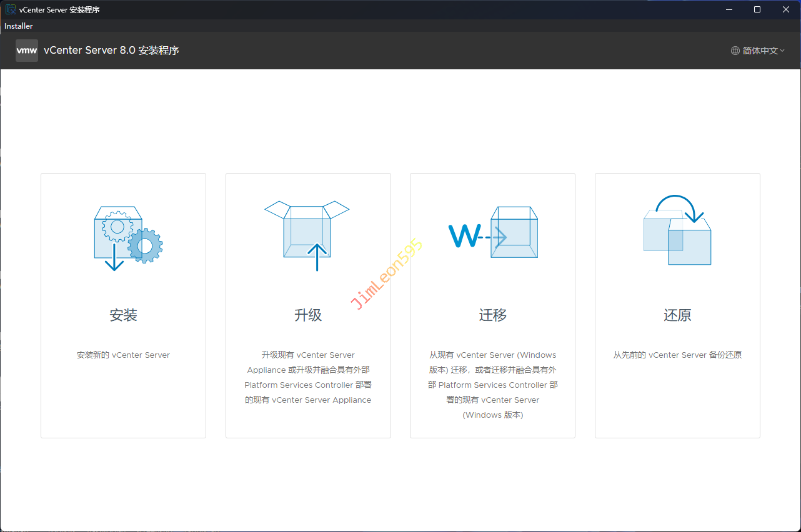Click the 安装新的 vCenter Server description

(123, 355)
